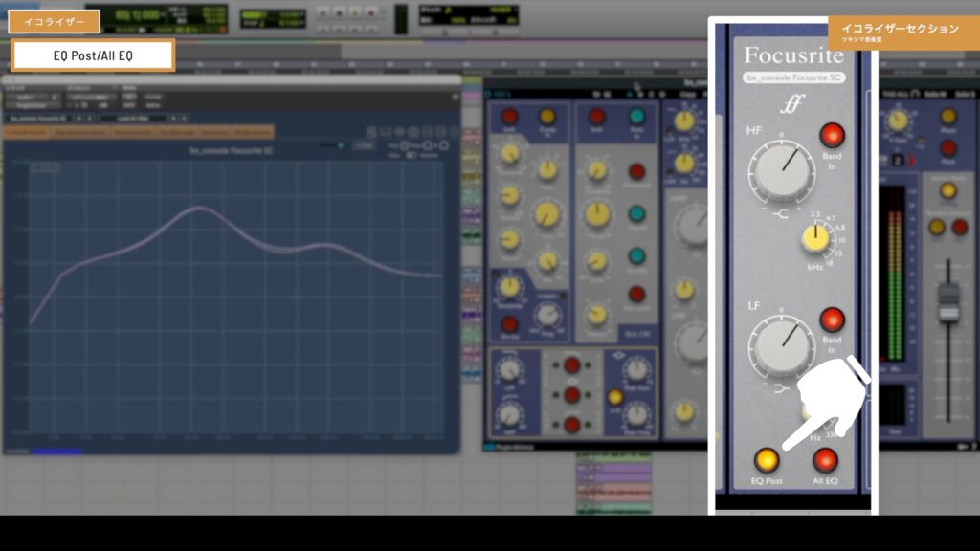
Task: Click the Focusrite logo text
Action: point(793,55)
